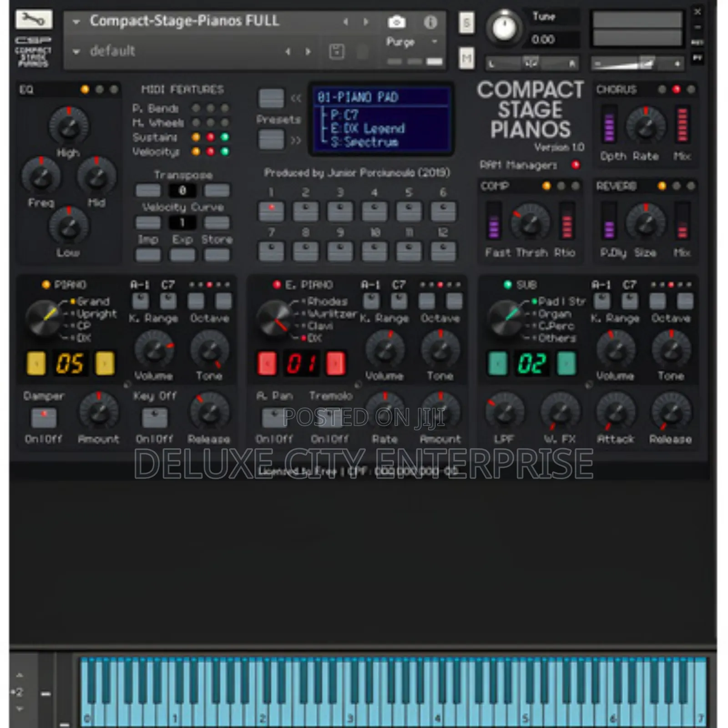Expand the default preset dropdown arrow
Viewport: 728px width, 728px height.
coord(76,51)
